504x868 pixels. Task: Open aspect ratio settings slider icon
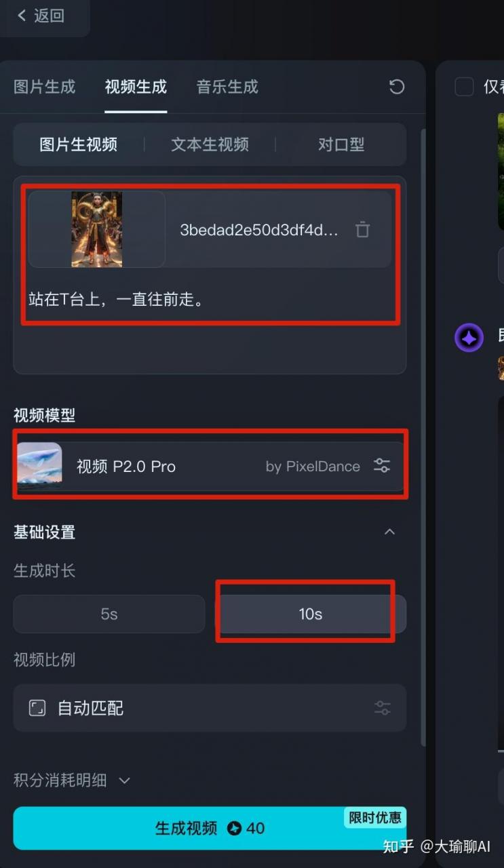[x=383, y=708]
